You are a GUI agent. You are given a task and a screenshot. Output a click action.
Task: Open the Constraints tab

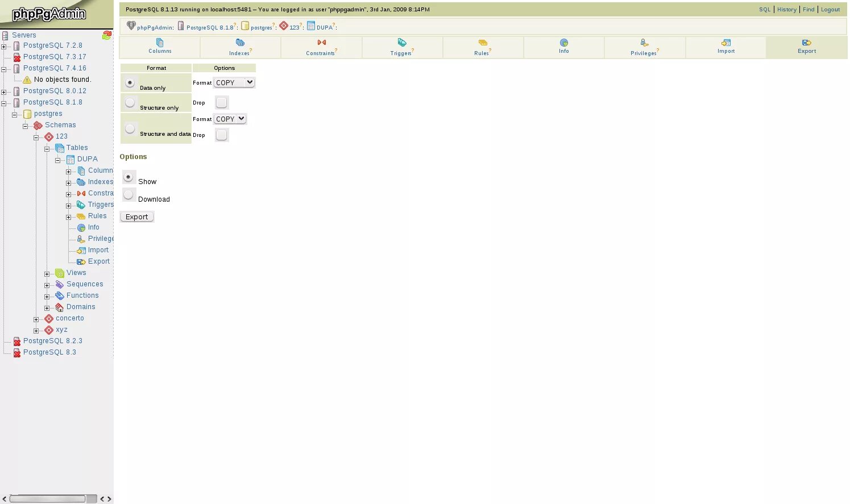(x=321, y=47)
